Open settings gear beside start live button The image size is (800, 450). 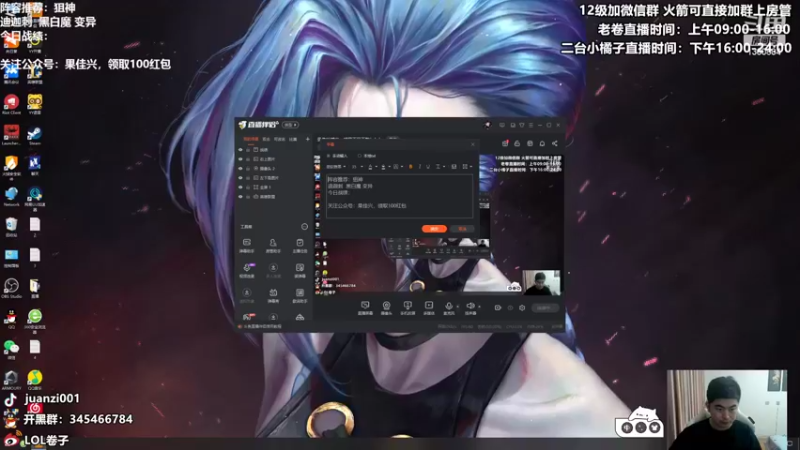click(522, 308)
